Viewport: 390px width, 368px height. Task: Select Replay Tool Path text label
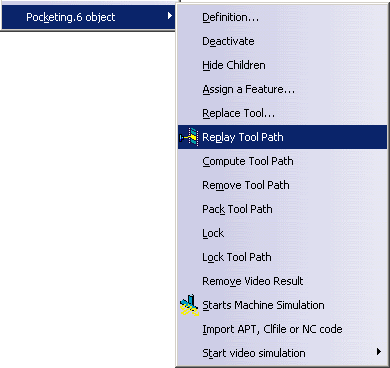tap(243, 137)
